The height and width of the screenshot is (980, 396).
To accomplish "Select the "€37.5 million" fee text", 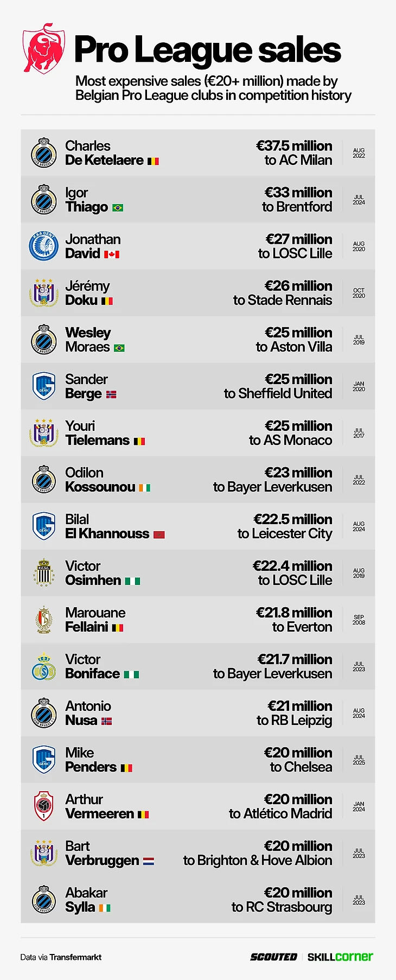I will click(x=294, y=146).
